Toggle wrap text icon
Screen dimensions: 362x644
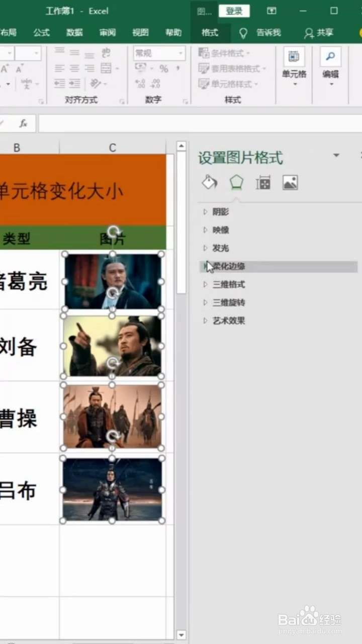(106, 53)
